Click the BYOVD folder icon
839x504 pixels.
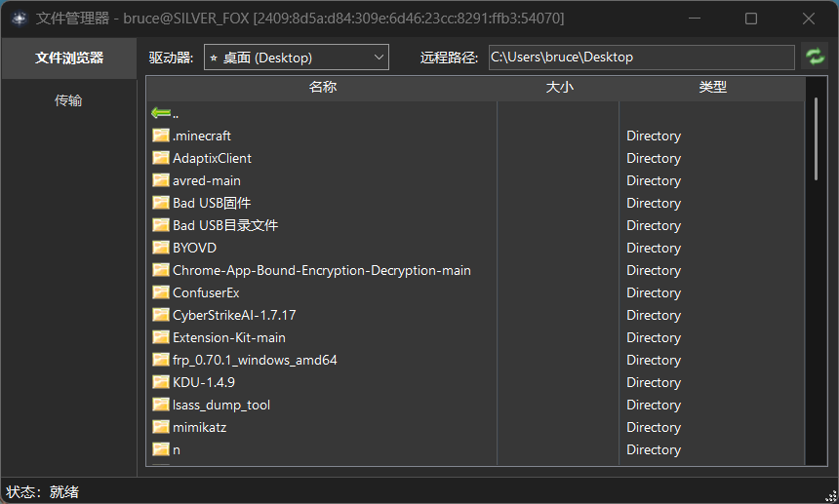(x=161, y=248)
